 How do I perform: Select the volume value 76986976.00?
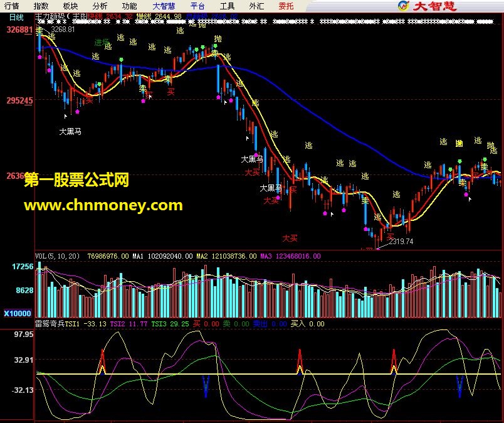click(108, 256)
